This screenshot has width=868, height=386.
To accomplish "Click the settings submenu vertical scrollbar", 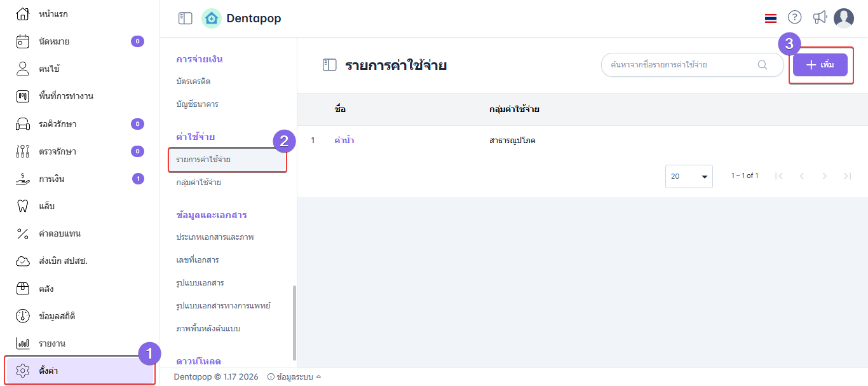I will [x=294, y=321].
